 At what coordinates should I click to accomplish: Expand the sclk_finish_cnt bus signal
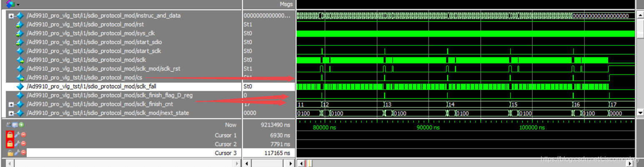11,104
